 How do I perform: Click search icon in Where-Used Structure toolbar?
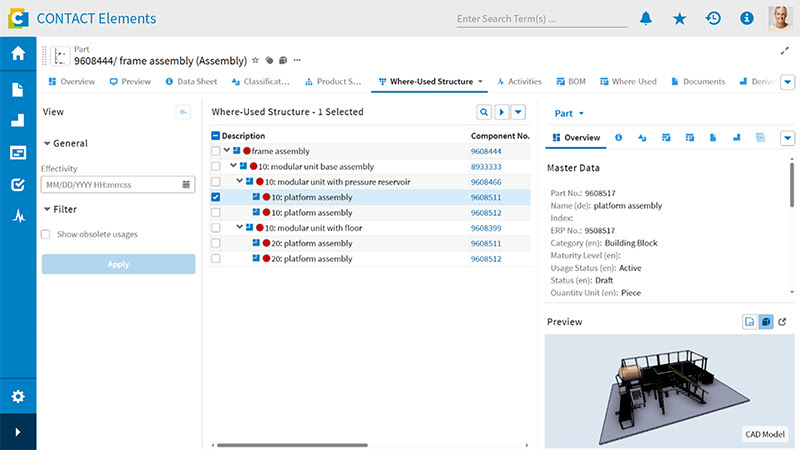click(484, 112)
